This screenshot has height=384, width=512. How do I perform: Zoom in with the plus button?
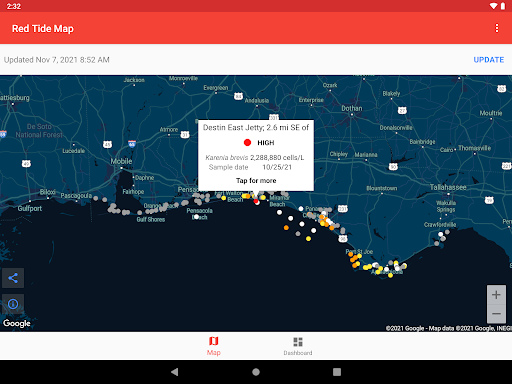pyautogui.click(x=496, y=295)
